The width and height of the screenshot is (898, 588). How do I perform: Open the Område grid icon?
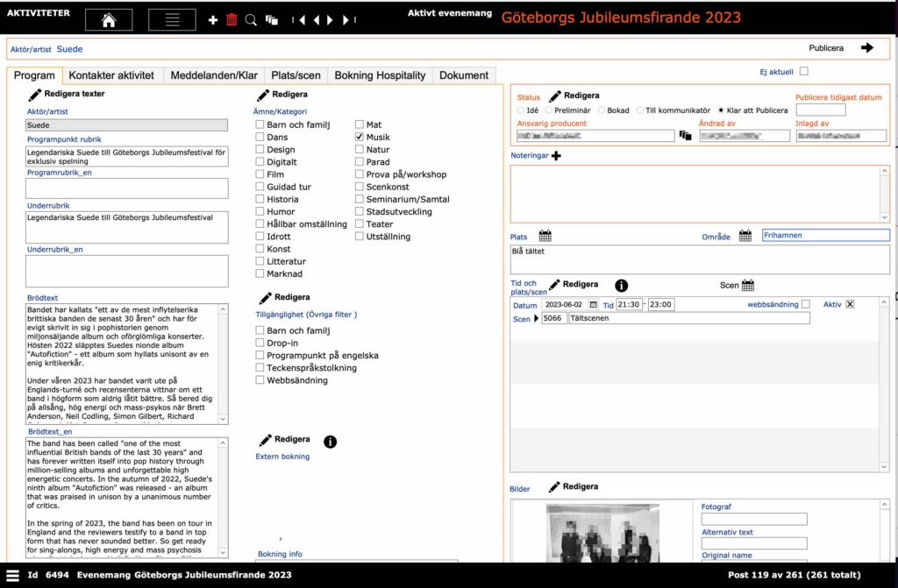745,236
